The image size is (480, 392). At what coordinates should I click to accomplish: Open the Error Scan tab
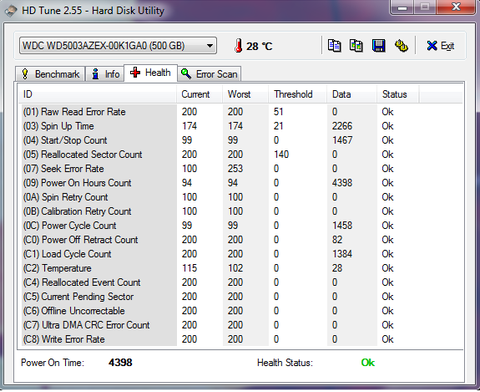tap(209, 74)
